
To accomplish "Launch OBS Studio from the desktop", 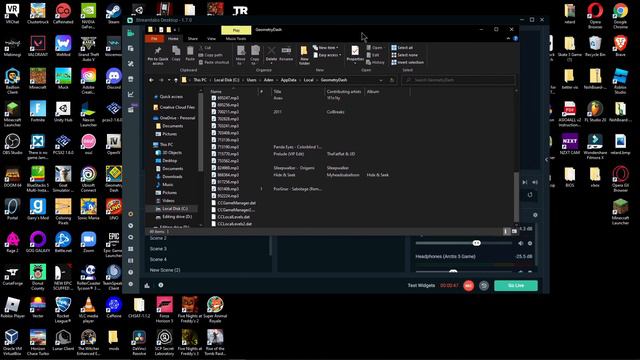I will [x=12, y=144].
